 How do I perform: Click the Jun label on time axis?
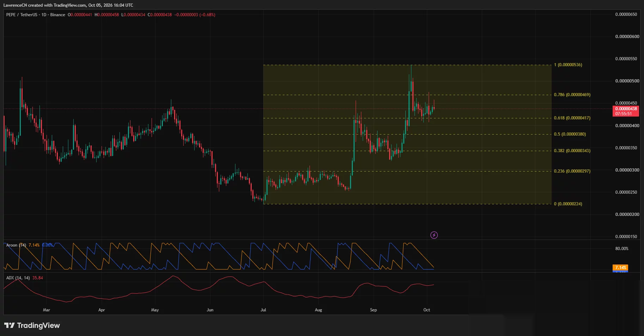point(210,310)
